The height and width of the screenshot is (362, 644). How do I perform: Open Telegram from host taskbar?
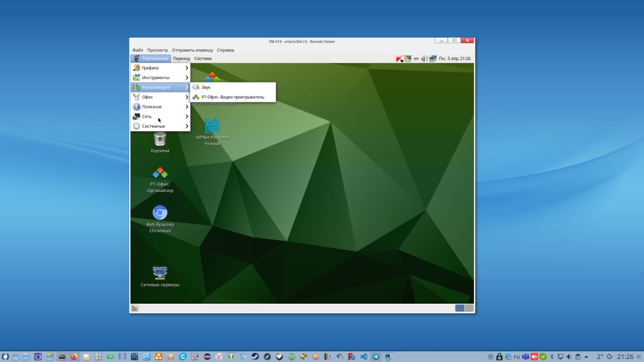[376, 356]
